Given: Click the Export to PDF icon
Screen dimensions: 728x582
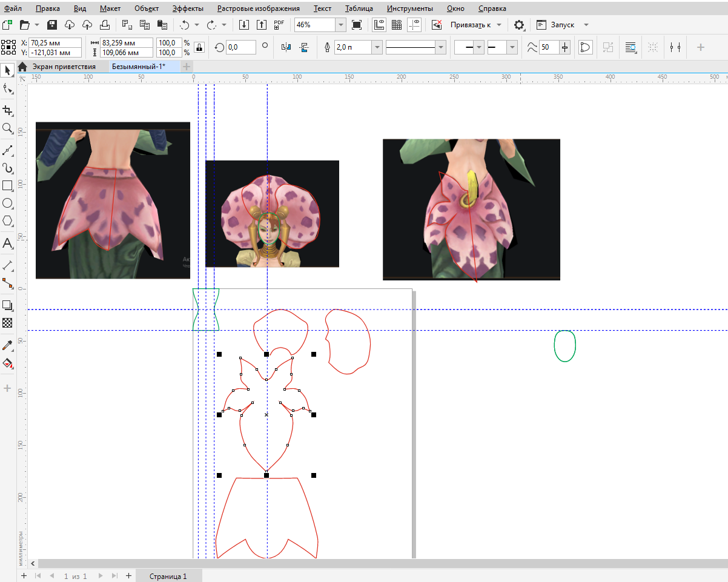Looking at the screenshot, I should coord(279,25).
